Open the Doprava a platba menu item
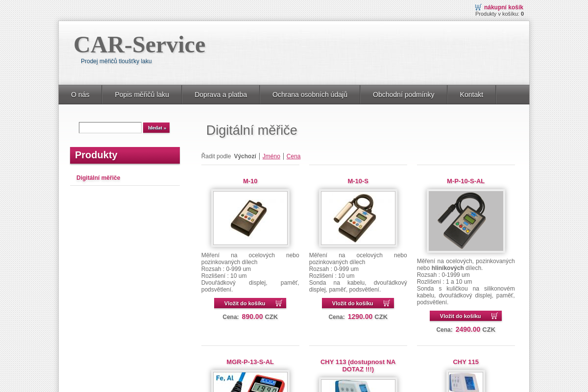The height and width of the screenshot is (392, 588). 220,95
